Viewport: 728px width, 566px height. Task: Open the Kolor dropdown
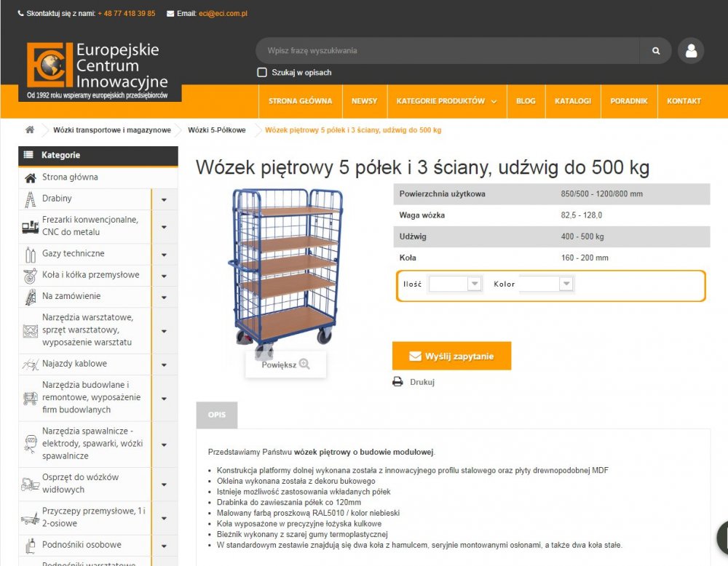[547, 284]
